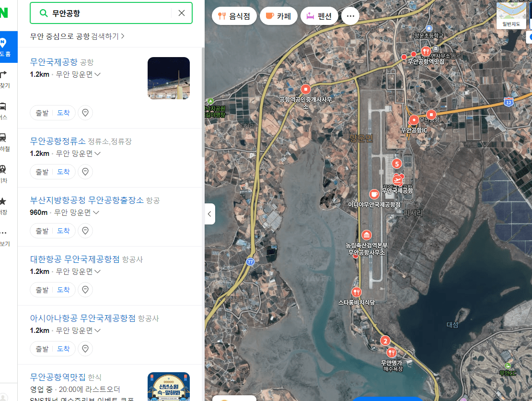532x401 pixels.
Task: Open more options (더보기) in sidebar
Action: tap(4, 237)
